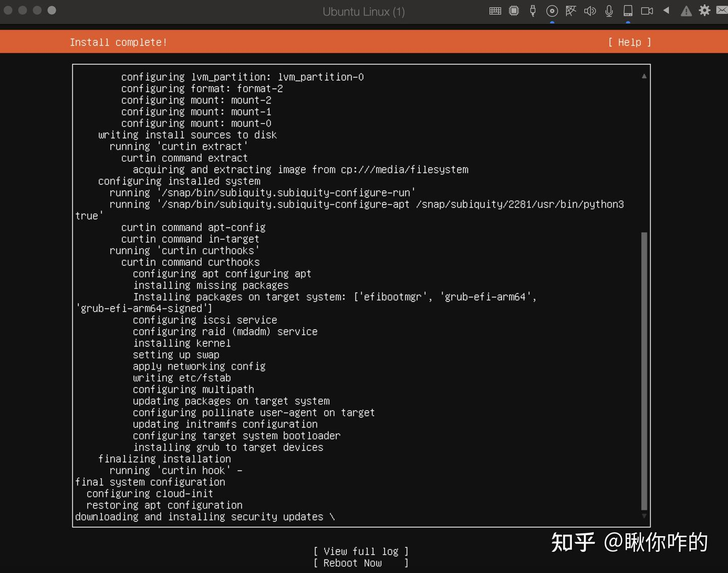Click the scroll up arrow of the log
Viewport: 728px width, 573px height.
coord(644,76)
